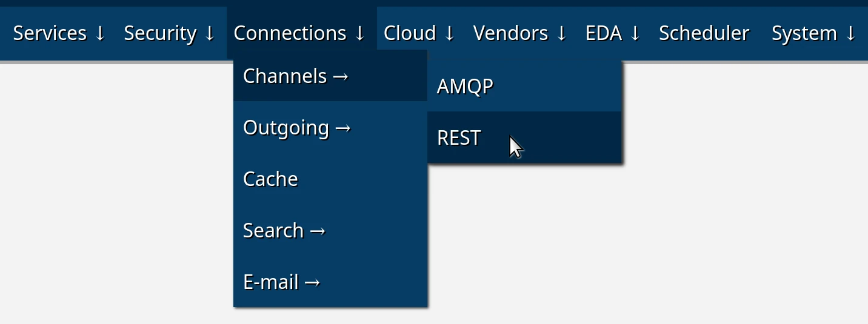Click the down arrow beside System
The width and height of the screenshot is (868, 324).
tap(850, 34)
